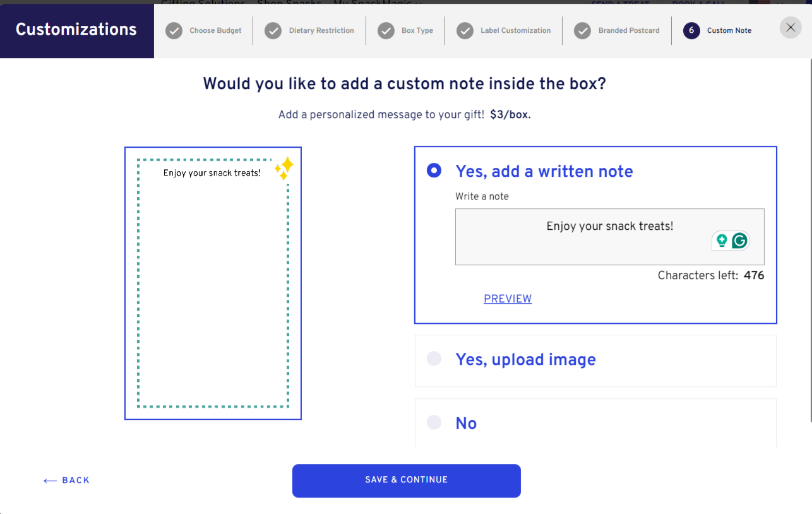Viewport: 812px width, 514px height.
Task: Go to Branded Postcard step
Action: (629, 31)
